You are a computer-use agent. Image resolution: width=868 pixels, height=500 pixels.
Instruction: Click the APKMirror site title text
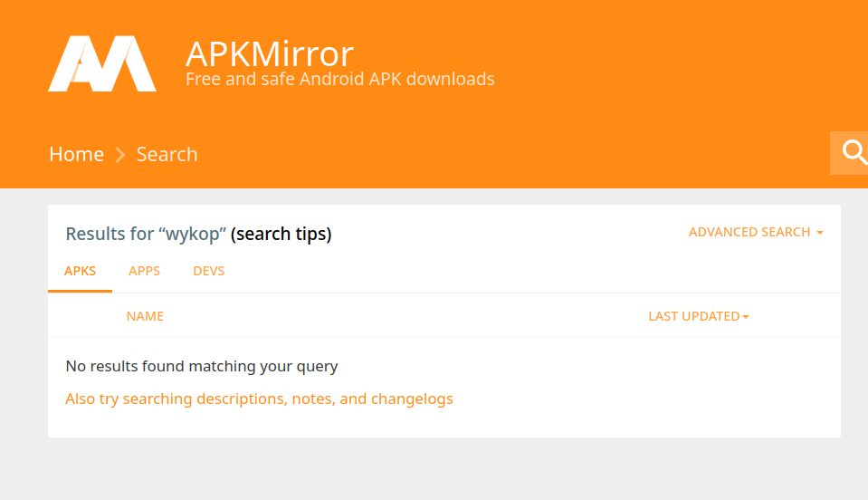tap(269, 53)
